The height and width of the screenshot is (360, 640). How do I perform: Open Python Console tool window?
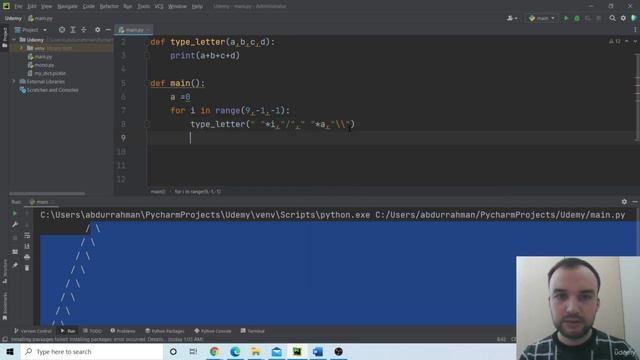(213, 331)
